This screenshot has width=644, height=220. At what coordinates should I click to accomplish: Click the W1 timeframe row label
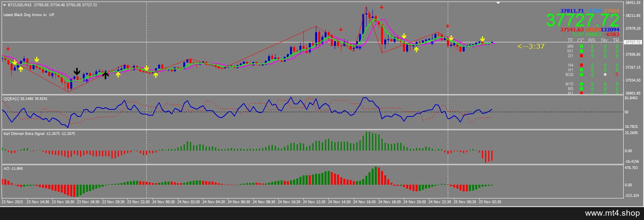coord(570,51)
